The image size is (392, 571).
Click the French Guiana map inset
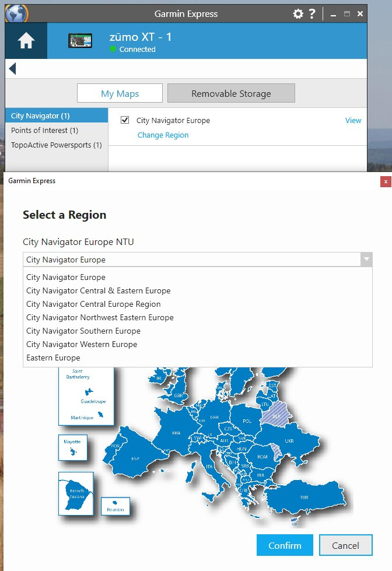click(x=76, y=493)
